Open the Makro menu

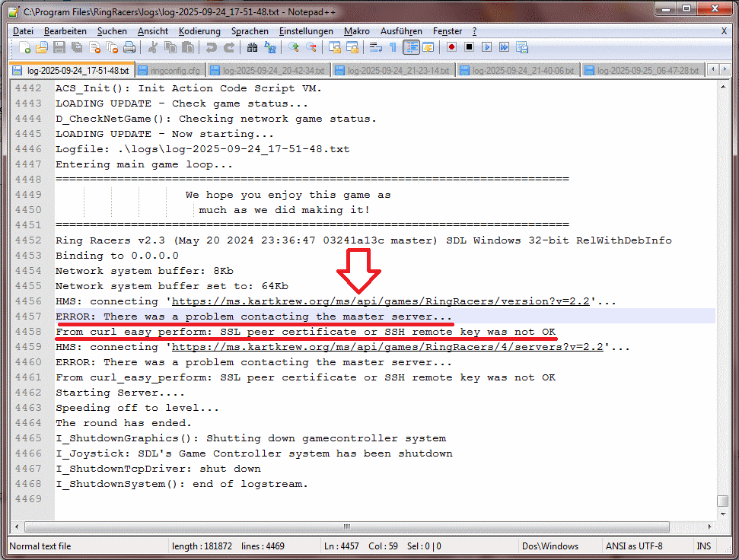pyautogui.click(x=357, y=31)
